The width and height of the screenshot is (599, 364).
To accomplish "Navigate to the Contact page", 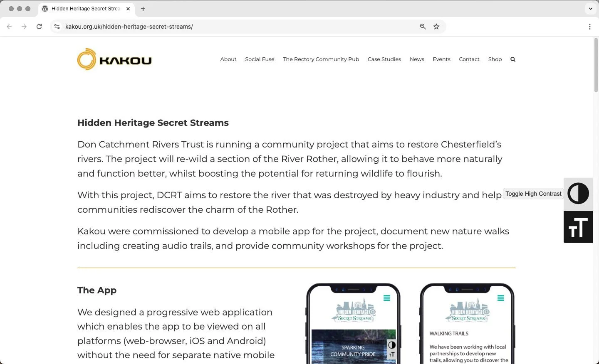I will pos(469,59).
